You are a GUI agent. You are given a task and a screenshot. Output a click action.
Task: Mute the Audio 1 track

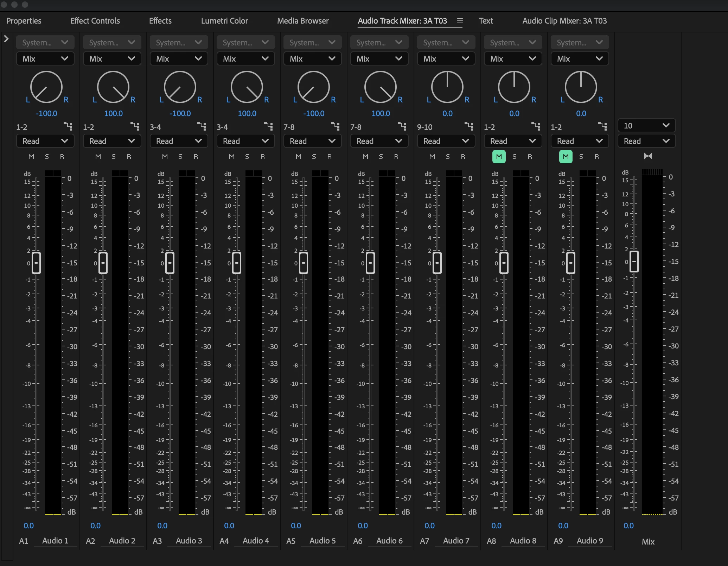(31, 157)
